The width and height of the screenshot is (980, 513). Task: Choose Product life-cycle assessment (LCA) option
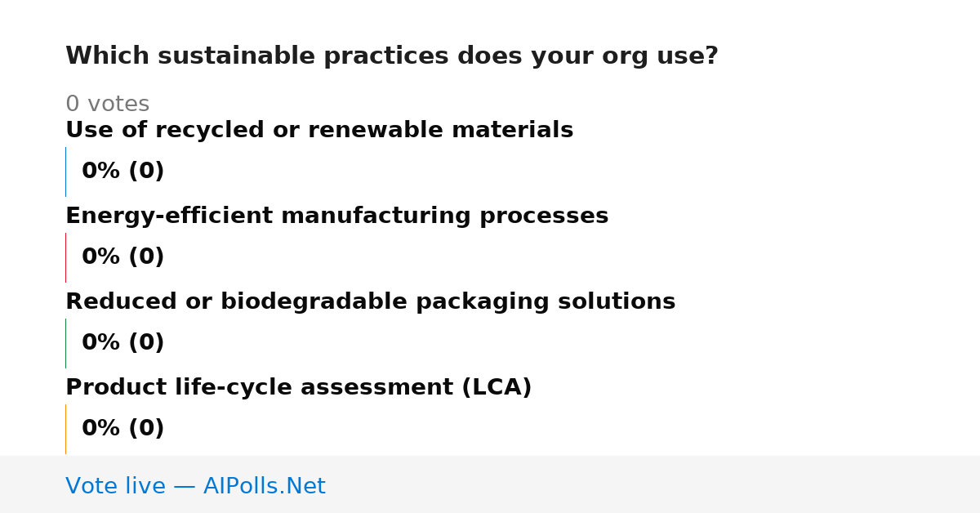(x=298, y=388)
